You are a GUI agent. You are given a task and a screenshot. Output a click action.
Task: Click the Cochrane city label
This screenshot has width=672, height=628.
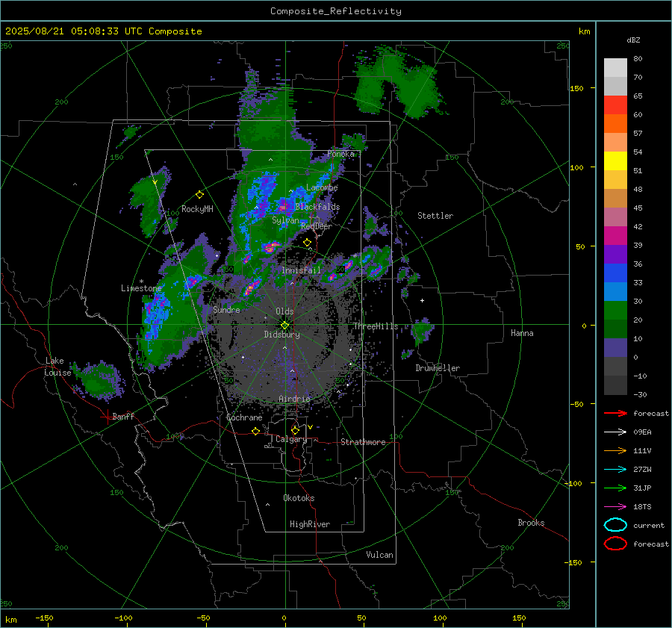[x=244, y=417]
